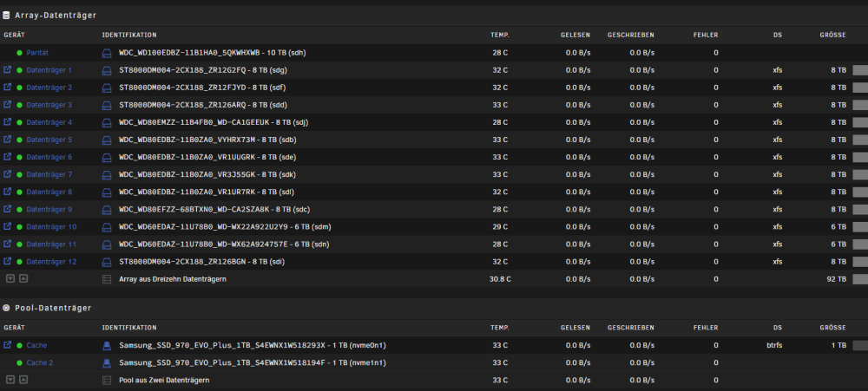Click the FEHLER column header in array table
868x391 pixels.
point(706,36)
